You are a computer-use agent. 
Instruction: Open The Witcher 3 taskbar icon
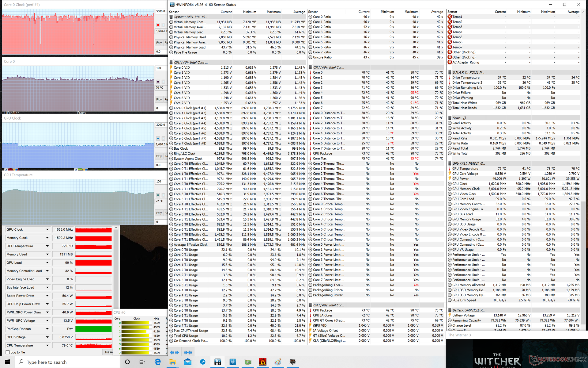(x=293, y=362)
